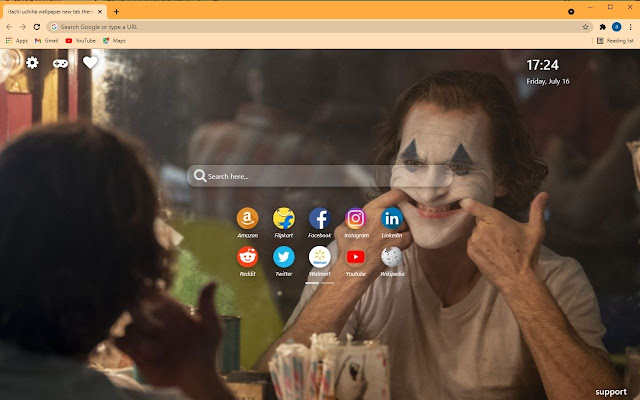Click the white heart favorites icon
The image size is (640, 400).
90,62
